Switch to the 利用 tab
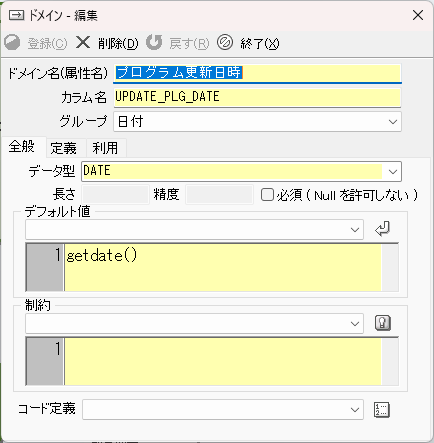Screen dimensions: 434x443 click(x=105, y=148)
